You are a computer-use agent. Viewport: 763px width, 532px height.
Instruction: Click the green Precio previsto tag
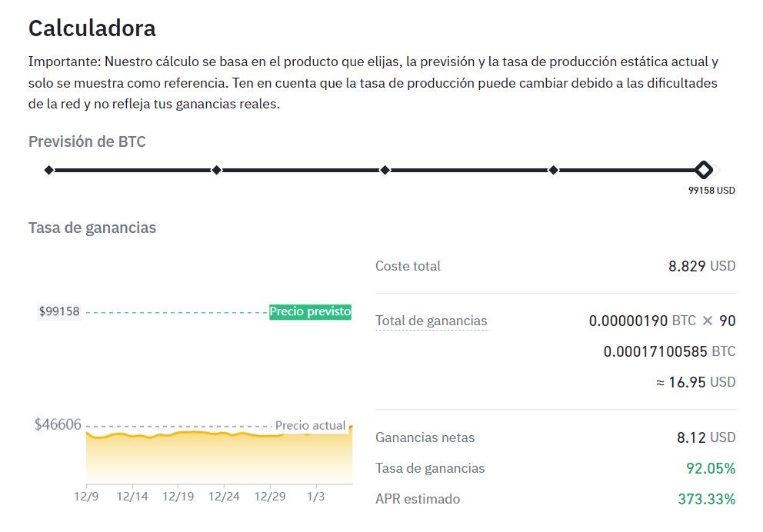pyautogui.click(x=310, y=311)
